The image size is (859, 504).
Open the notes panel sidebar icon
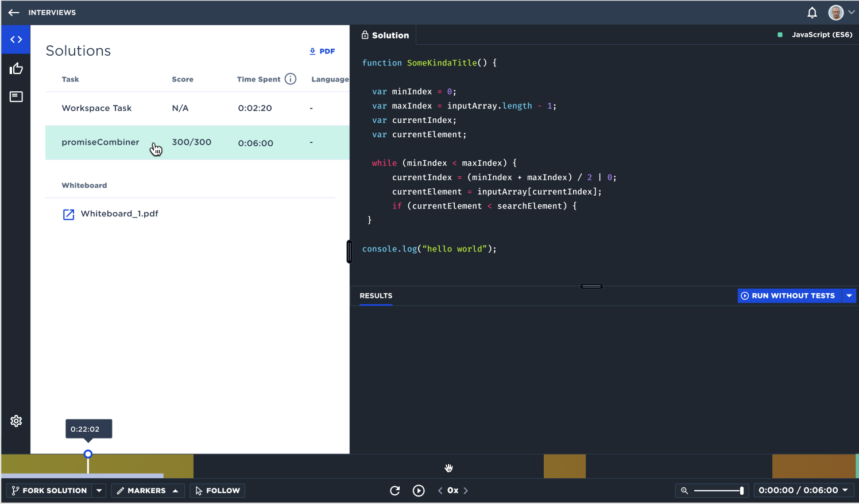16,97
